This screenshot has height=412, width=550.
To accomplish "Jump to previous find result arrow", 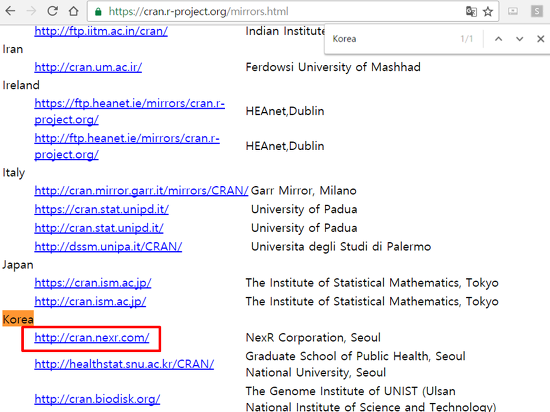I will (498, 39).
